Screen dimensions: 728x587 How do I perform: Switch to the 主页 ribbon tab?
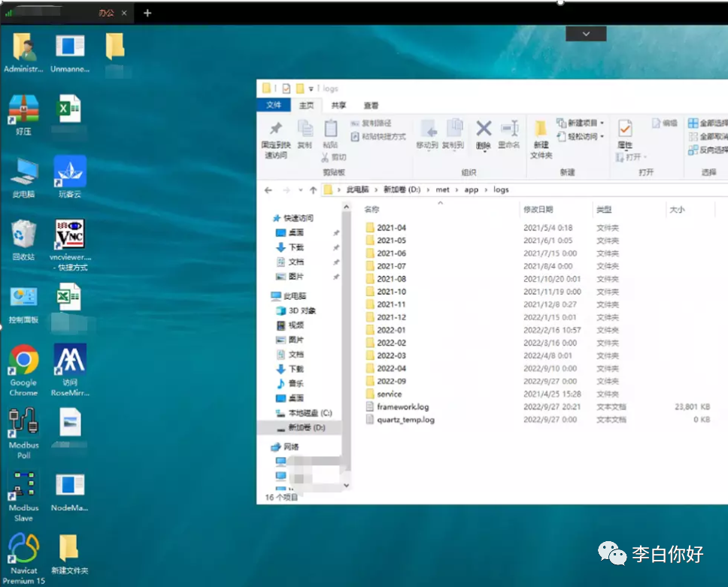[x=306, y=105]
